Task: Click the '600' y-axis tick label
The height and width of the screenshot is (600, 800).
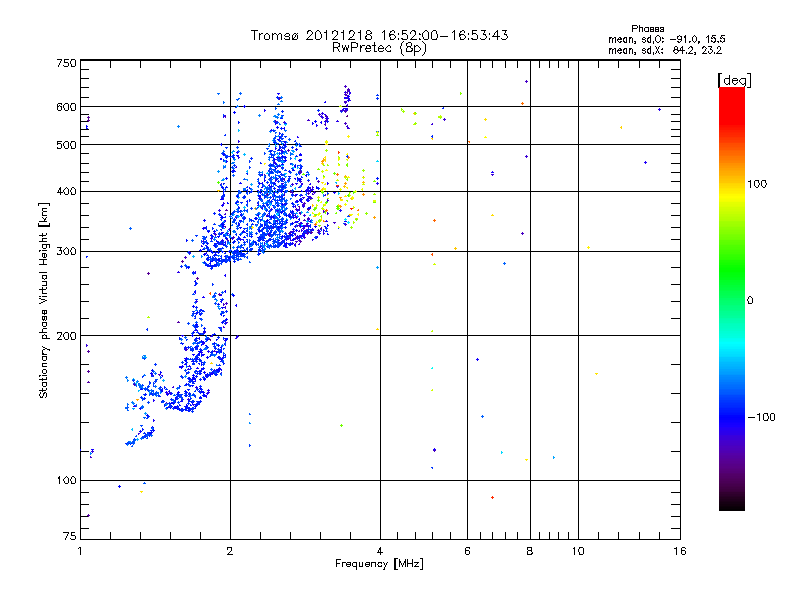Action: (66, 107)
